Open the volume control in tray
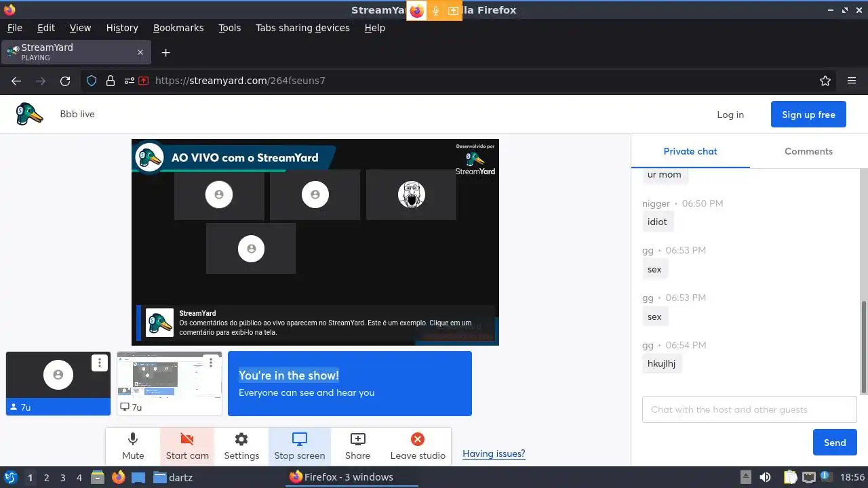The width and height of the screenshot is (868, 488). tap(765, 477)
